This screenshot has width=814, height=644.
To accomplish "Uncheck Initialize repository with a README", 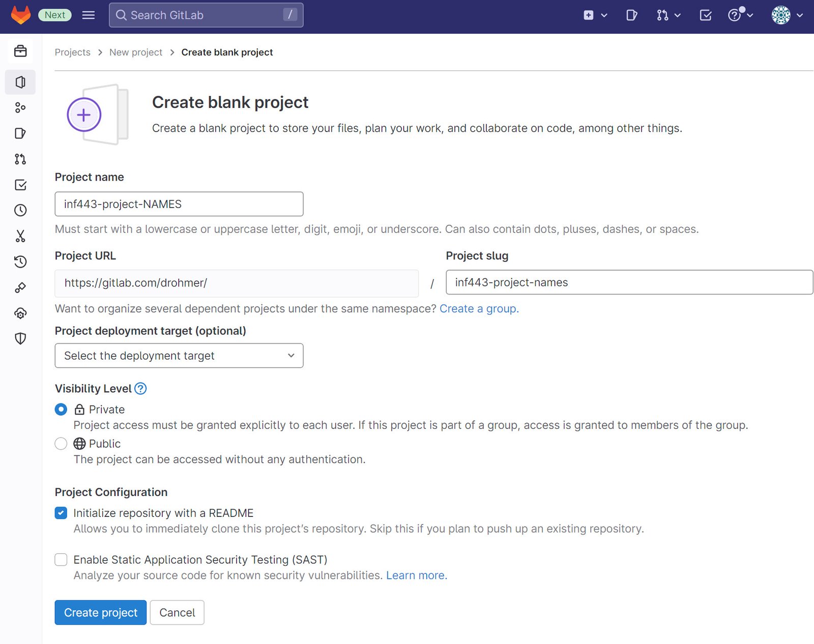I will (61, 513).
